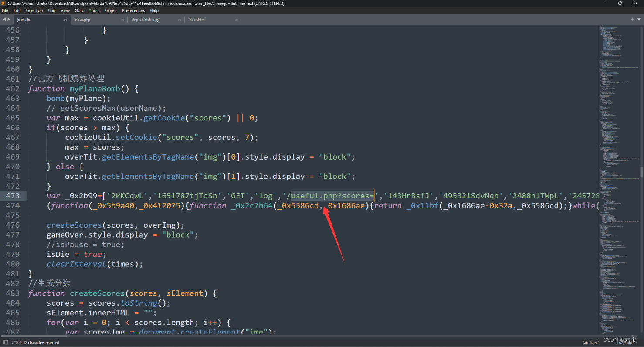Click the commented getScoresMax line
Image resolution: width=644 pixels, height=347 pixels.
106,108
